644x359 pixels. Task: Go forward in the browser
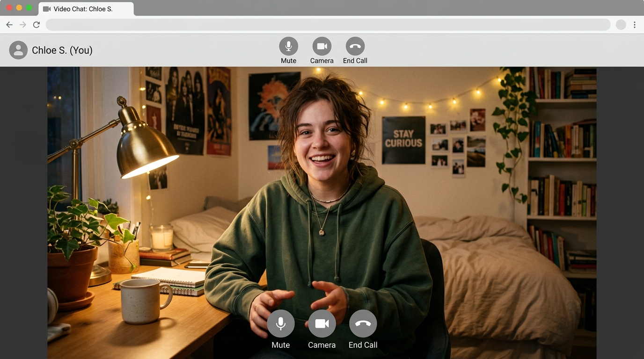coord(23,25)
